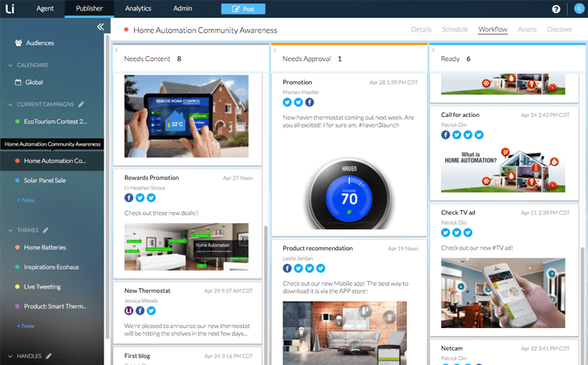Open the remote home control tablet image
Viewport: 588px width, 365px height.
click(x=186, y=116)
